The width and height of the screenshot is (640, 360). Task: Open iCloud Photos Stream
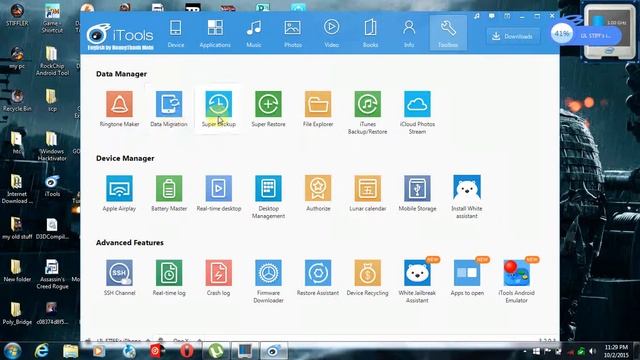click(x=417, y=104)
